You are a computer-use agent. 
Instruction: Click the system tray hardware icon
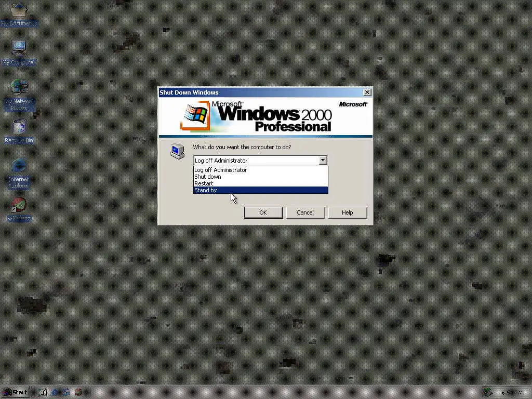click(487, 393)
